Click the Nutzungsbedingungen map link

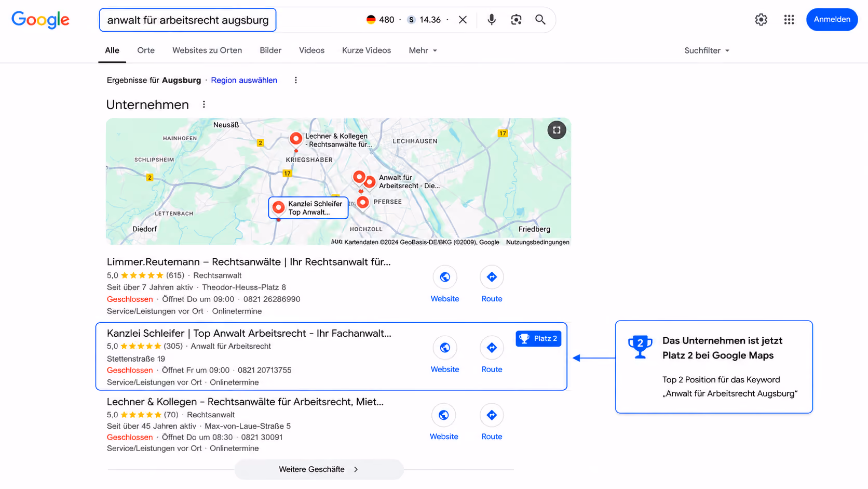coord(538,242)
